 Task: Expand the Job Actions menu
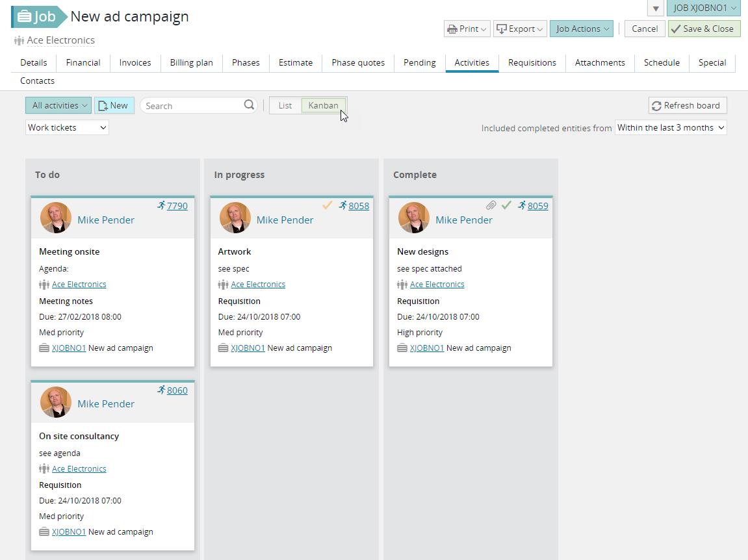[x=582, y=29]
